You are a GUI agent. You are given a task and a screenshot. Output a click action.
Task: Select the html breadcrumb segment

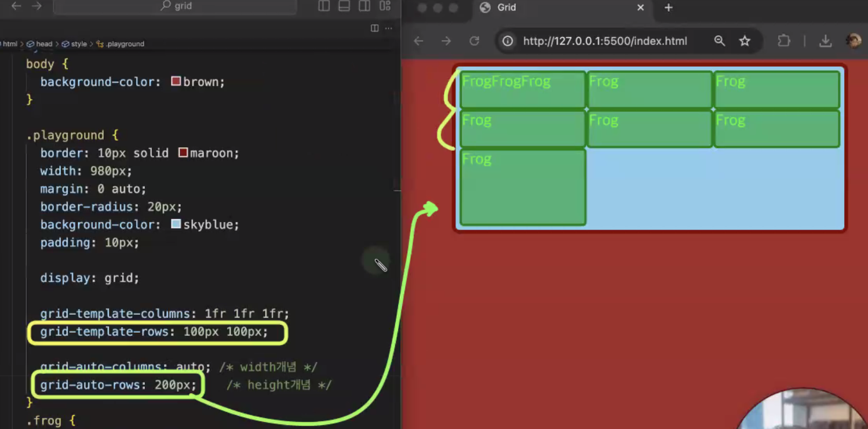tap(10, 44)
